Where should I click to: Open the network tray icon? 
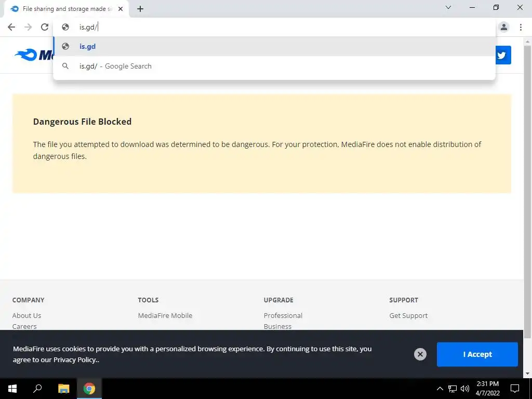point(453,389)
